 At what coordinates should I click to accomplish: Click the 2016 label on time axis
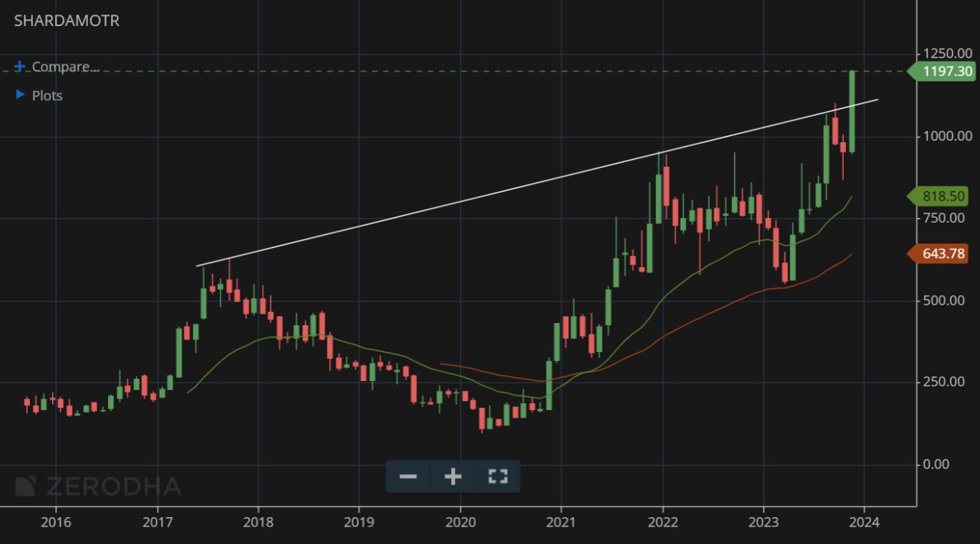(x=56, y=523)
